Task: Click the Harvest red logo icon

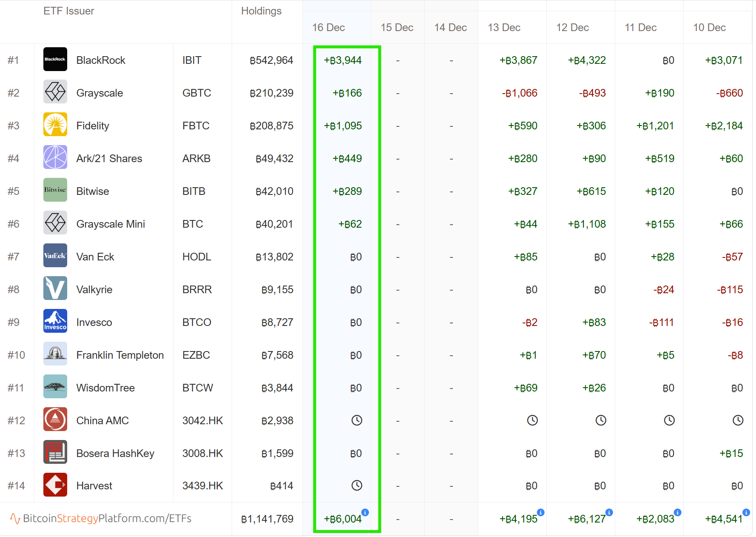Action: (x=55, y=485)
